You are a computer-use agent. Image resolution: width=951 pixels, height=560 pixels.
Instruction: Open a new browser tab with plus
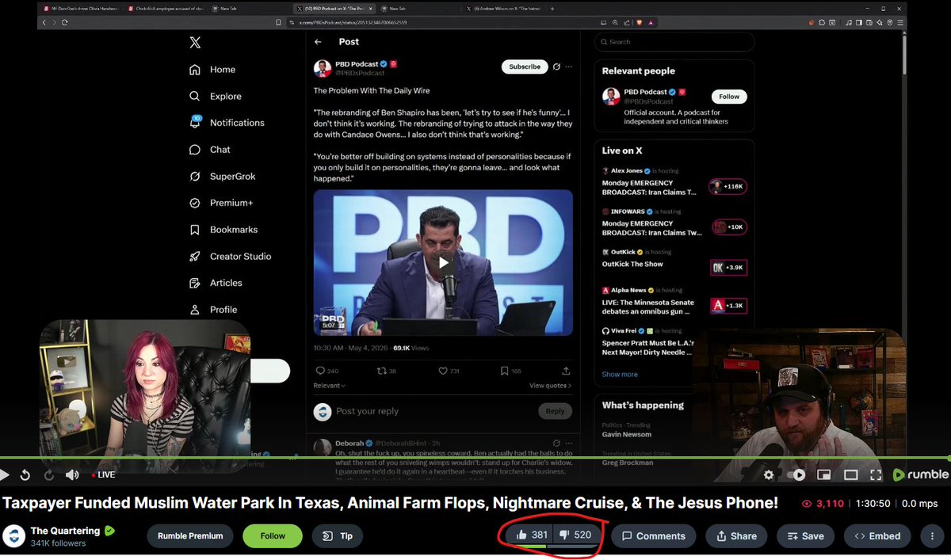coord(552,8)
